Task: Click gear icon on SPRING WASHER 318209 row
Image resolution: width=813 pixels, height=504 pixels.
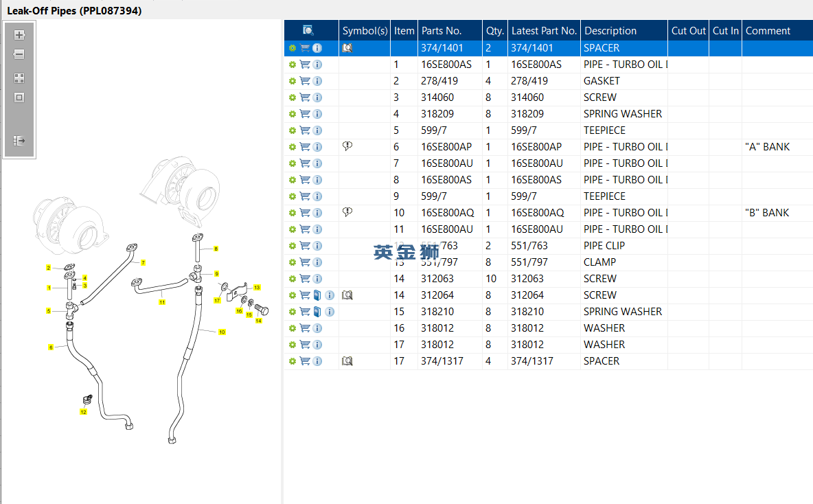Action: pos(293,114)
